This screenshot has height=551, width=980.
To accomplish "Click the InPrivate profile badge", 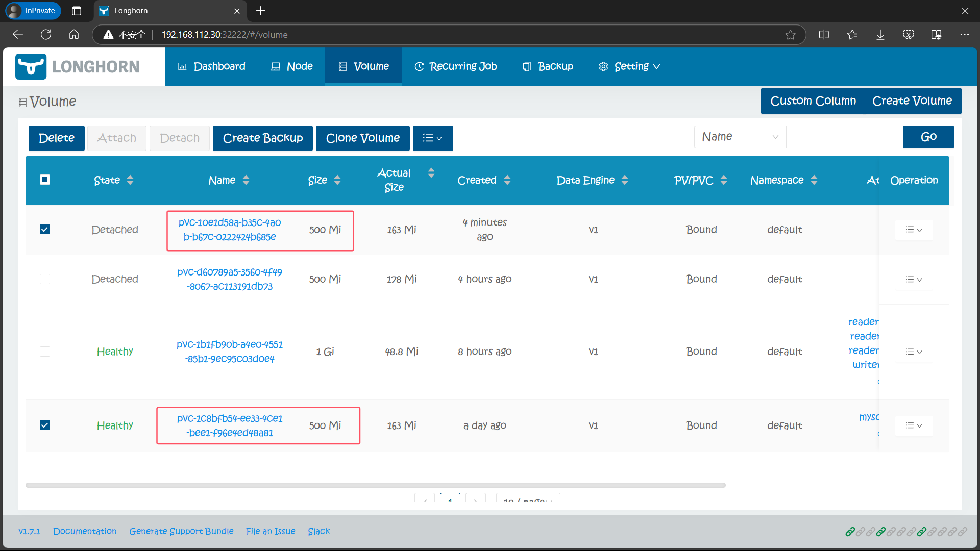I will 33,11.
